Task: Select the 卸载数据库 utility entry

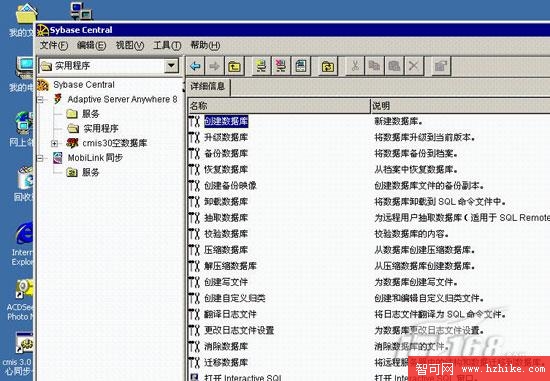Action: coord(226,202)
